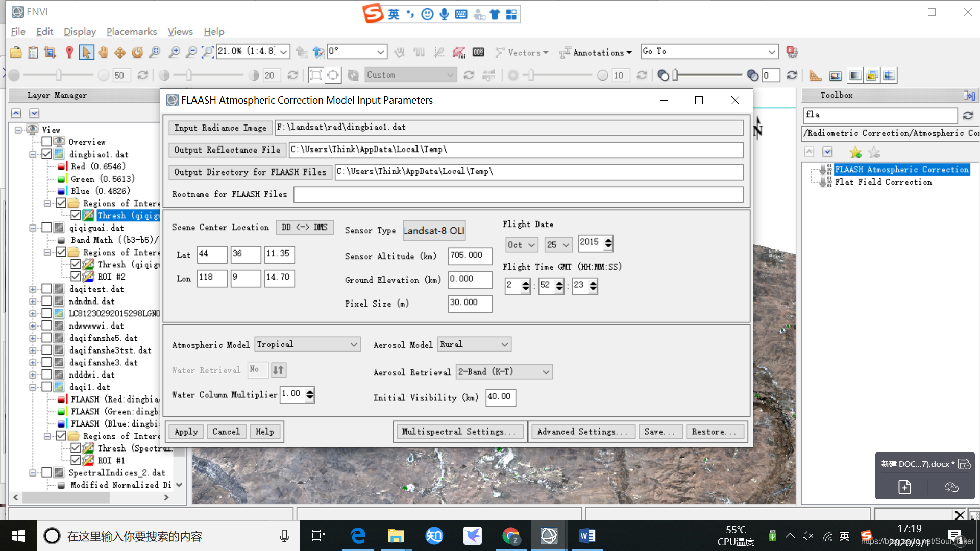Open the feature counting tool icon
The width and height of the screenshot is (980, 551).
click(x=478, y=52)
